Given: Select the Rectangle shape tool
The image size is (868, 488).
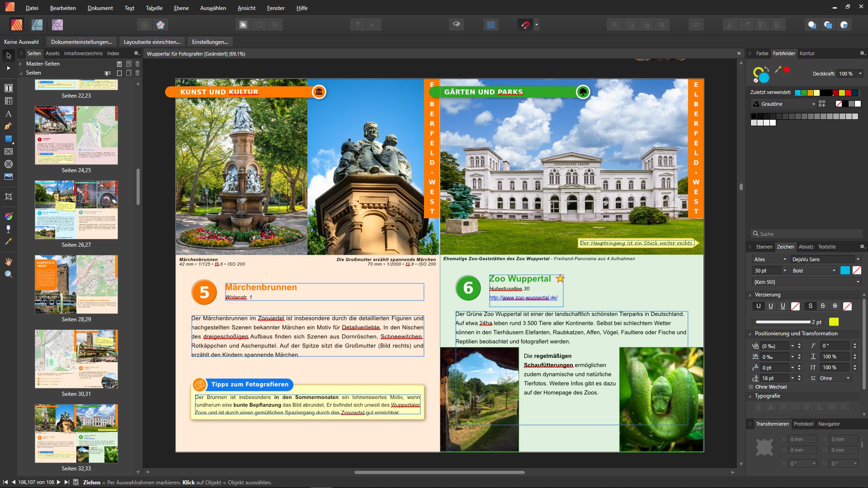Looking at the screenshot, I should pos(8,139).
